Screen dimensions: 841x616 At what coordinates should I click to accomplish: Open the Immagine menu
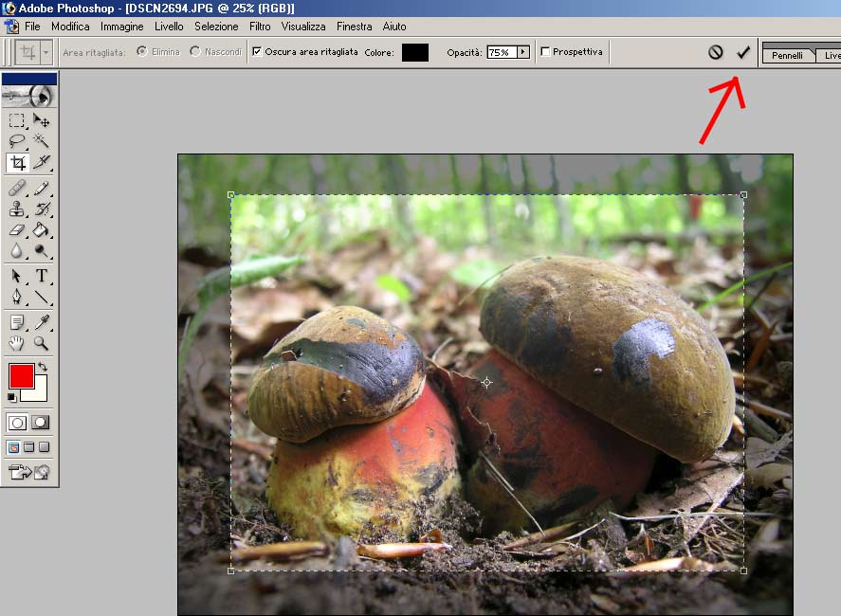click(x=122, y=27)
